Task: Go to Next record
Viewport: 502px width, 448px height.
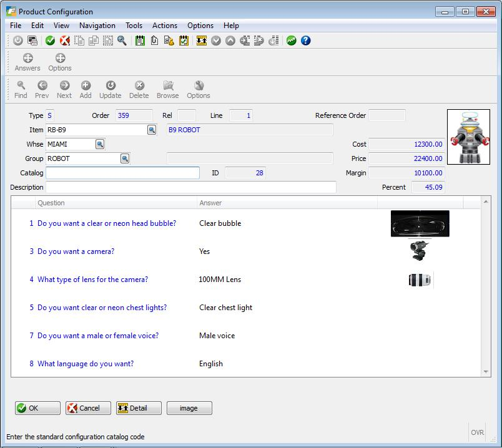Action: point(64,90)
